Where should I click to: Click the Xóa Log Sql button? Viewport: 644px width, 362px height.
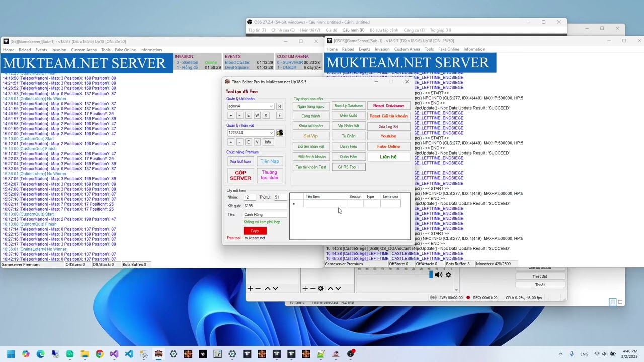(x=388, y=126)
